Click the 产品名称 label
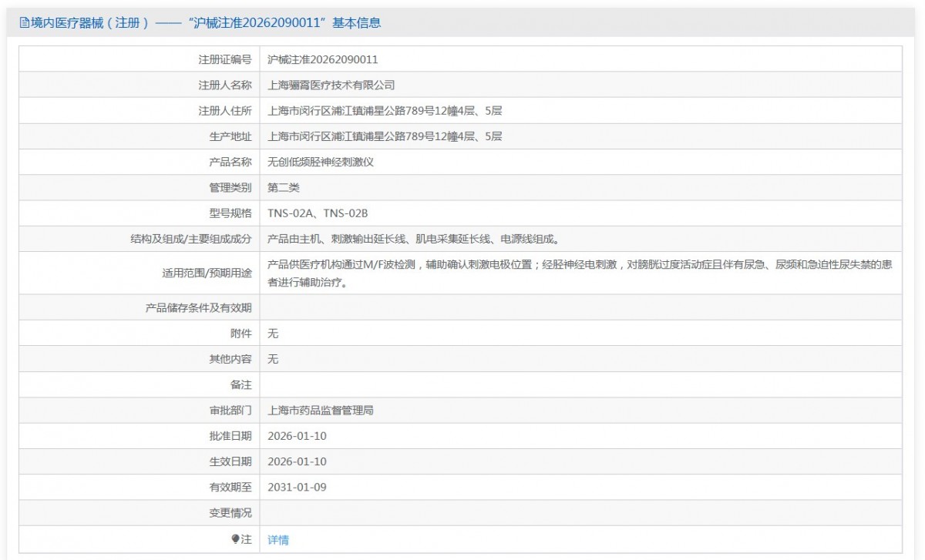The image size is (925, 560). [x=230, y=162]
